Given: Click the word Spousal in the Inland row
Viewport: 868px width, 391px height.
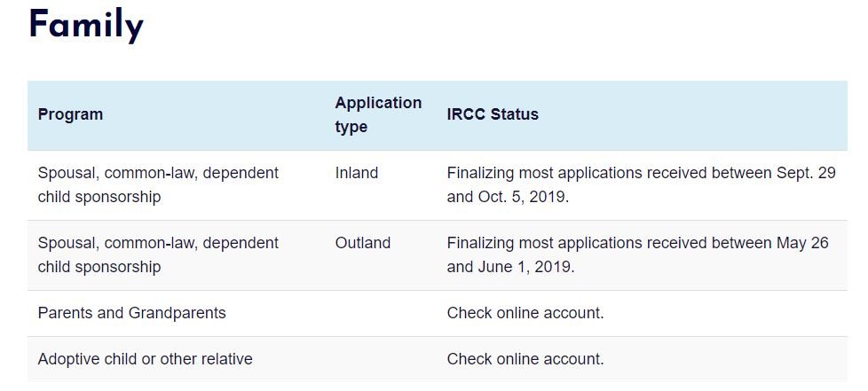Looking at the screenshot, I should 68,173.
